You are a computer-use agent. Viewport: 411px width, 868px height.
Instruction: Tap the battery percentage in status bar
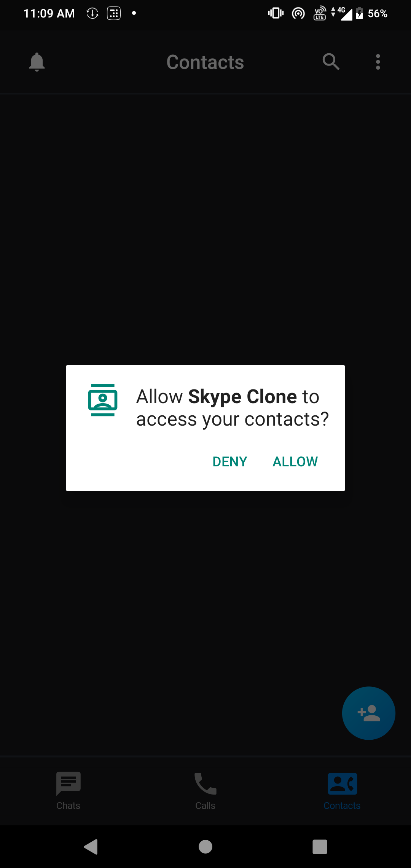(378, 14)
